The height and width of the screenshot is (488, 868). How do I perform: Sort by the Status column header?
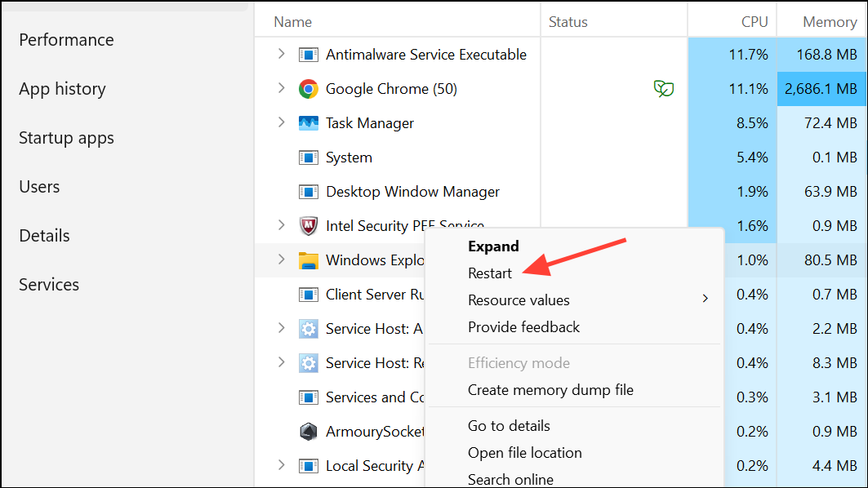568,22
